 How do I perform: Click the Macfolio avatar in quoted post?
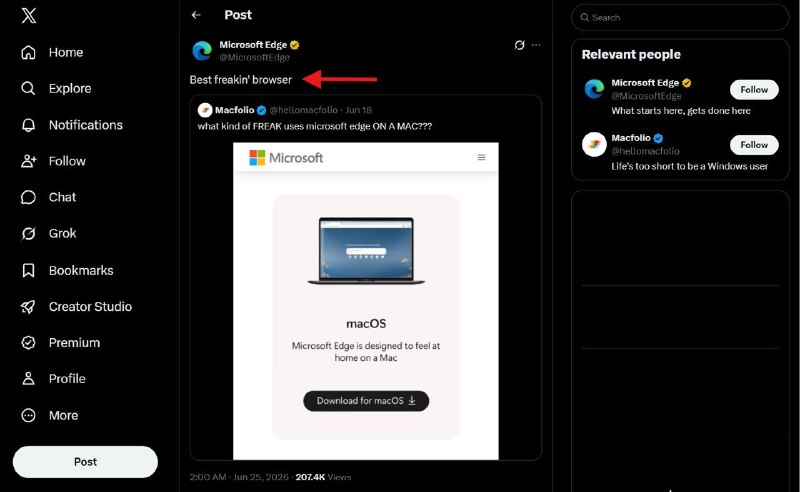point(205,110)
